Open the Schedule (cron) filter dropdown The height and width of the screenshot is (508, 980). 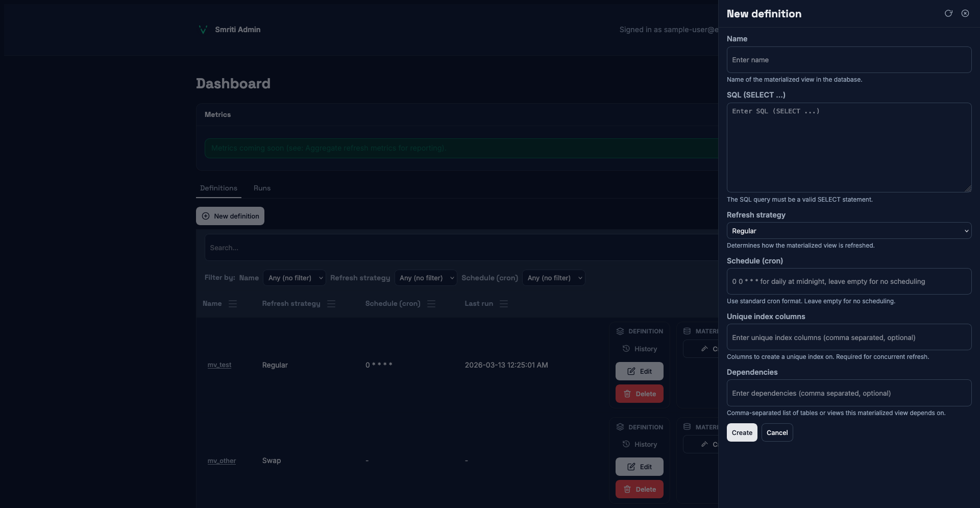(x=553, y=278)
